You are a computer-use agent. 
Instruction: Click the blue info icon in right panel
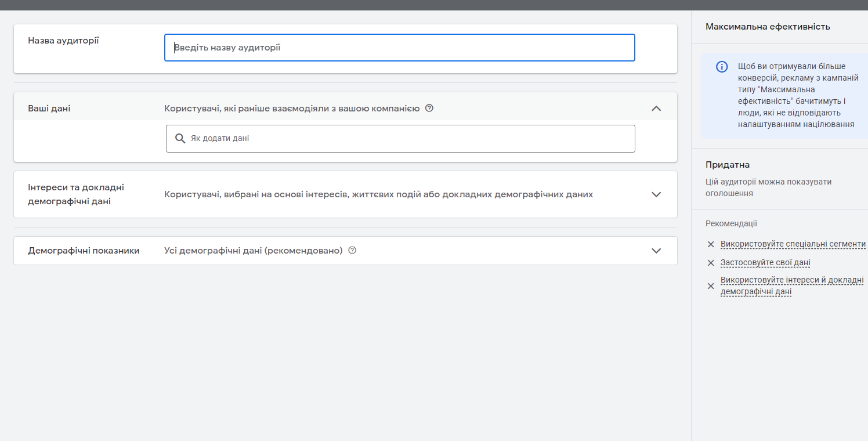(x=722, y=67)
